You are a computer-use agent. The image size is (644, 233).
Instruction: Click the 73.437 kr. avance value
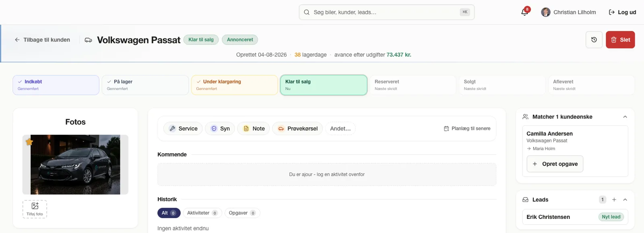399,55
